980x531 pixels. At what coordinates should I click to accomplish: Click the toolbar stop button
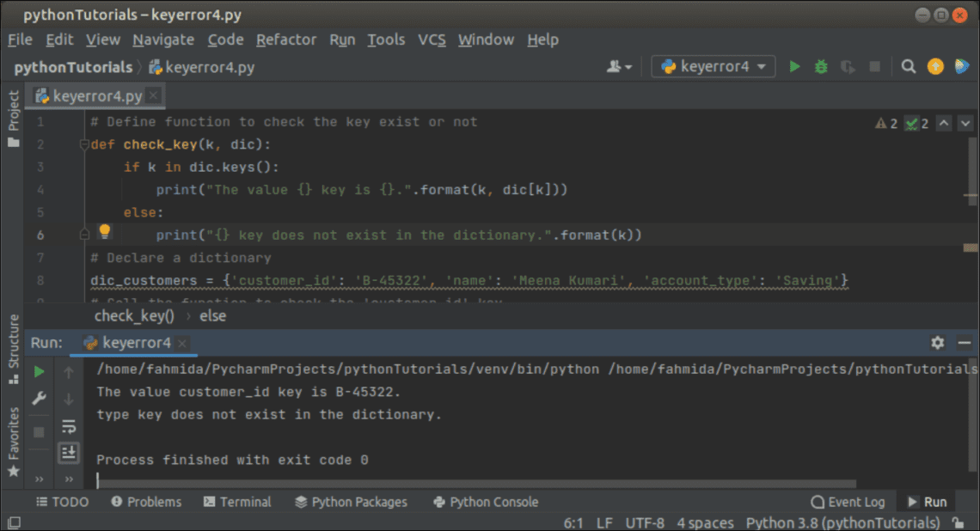874,66
